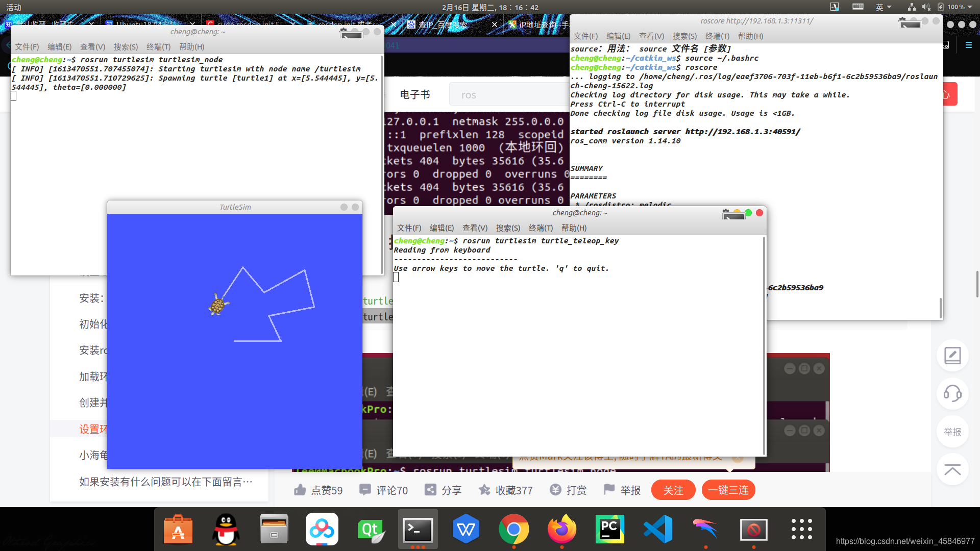Open 编辑(E) menu in turtlesim_node terminal

59,47
